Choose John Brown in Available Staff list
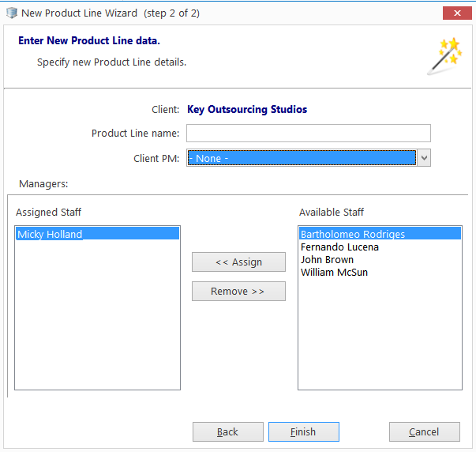The image size is (476, 452). click(327, 260)
